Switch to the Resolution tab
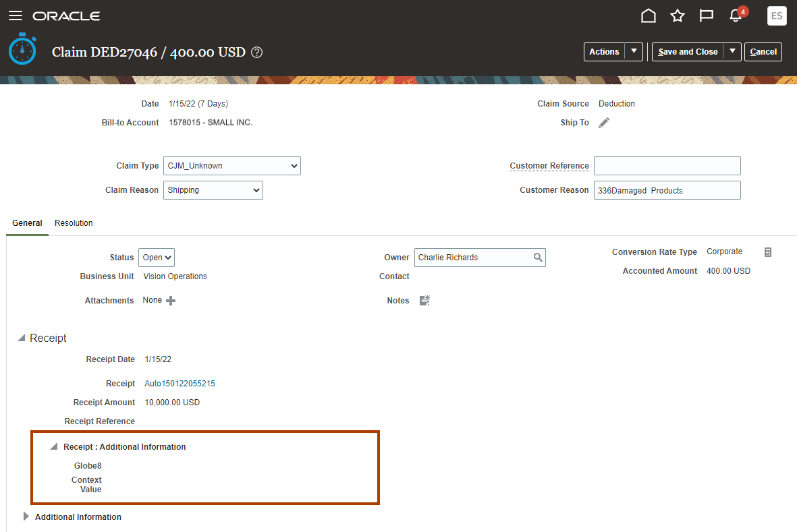Viewport: 797px width, 532px height. pos(73,223)
